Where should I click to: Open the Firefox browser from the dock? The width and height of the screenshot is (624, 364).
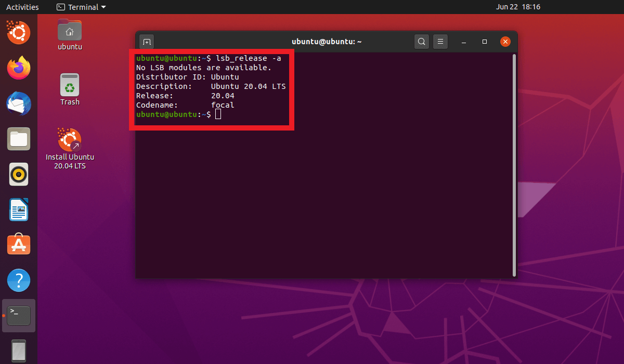click(18, 68)
